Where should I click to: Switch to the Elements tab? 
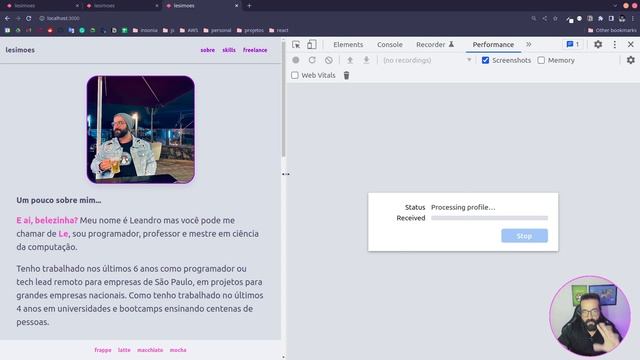point(348,44)
